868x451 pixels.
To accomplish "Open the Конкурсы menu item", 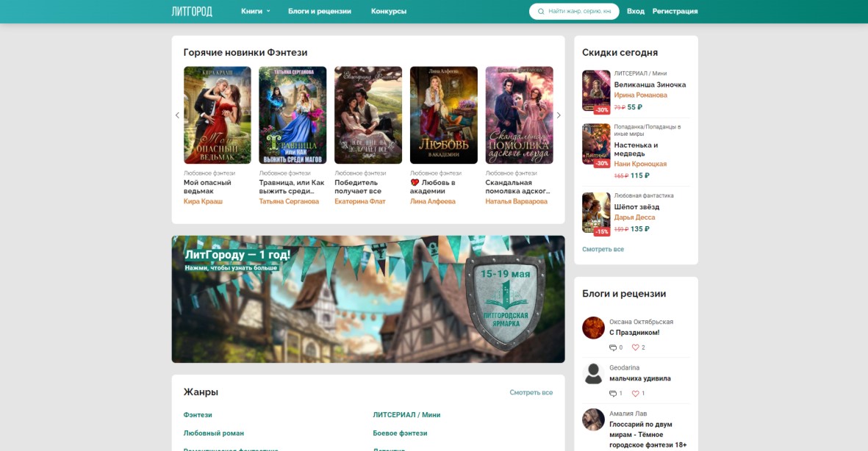I will coord(389,11).
